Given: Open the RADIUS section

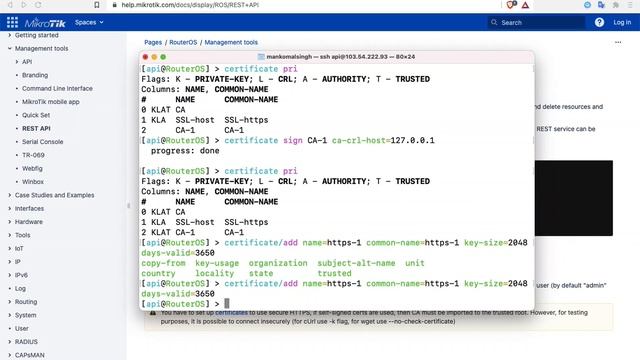Looking at the screenshot, I should click(26, 342).
